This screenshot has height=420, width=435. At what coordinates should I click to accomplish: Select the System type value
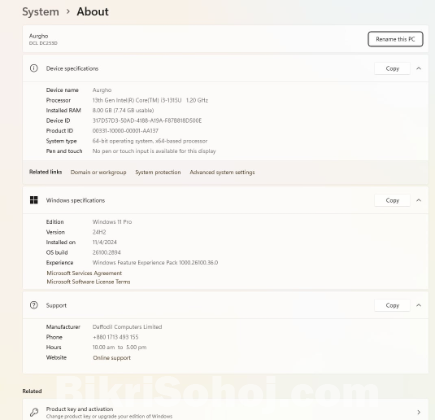click(x=150, y=141)
